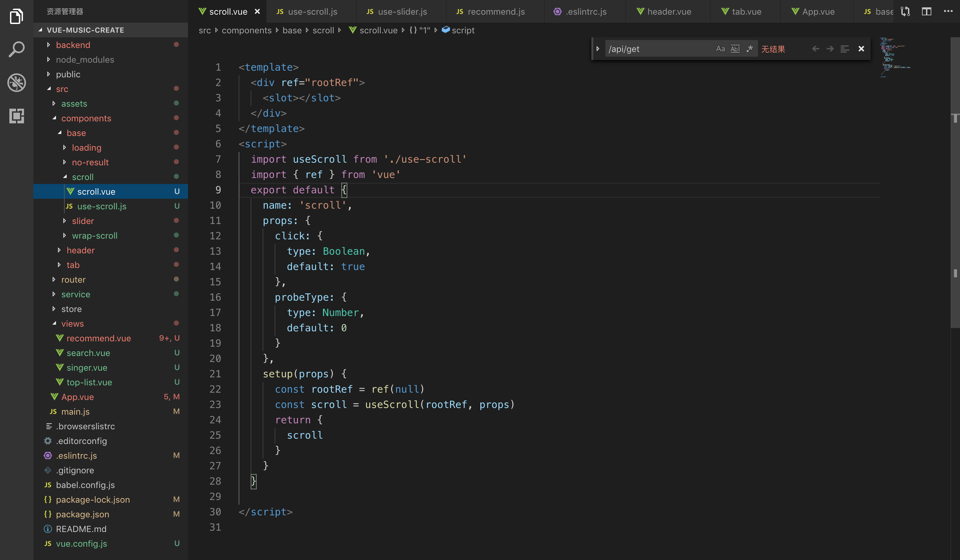Expand the slider folder
This screenshot has width=960, height=560.
pos(110,221)
